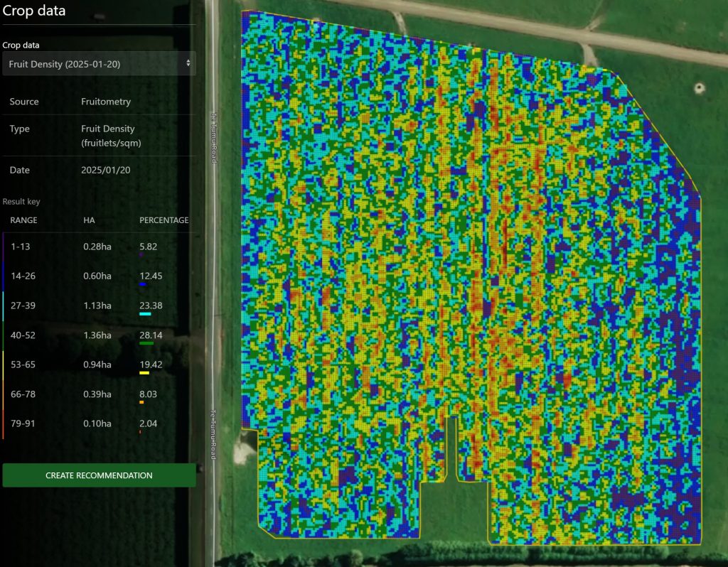Click the Result key label

click(x=21, y=202)
